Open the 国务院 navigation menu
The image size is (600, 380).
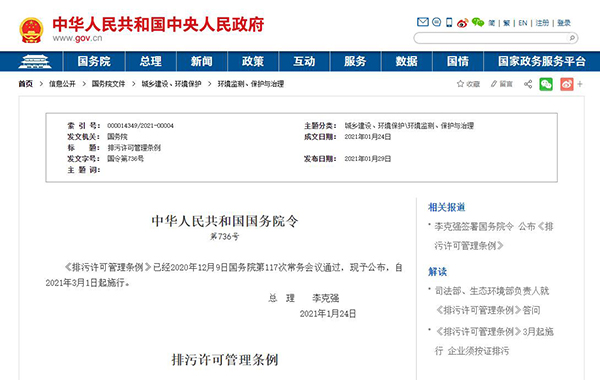click(94, 62)
